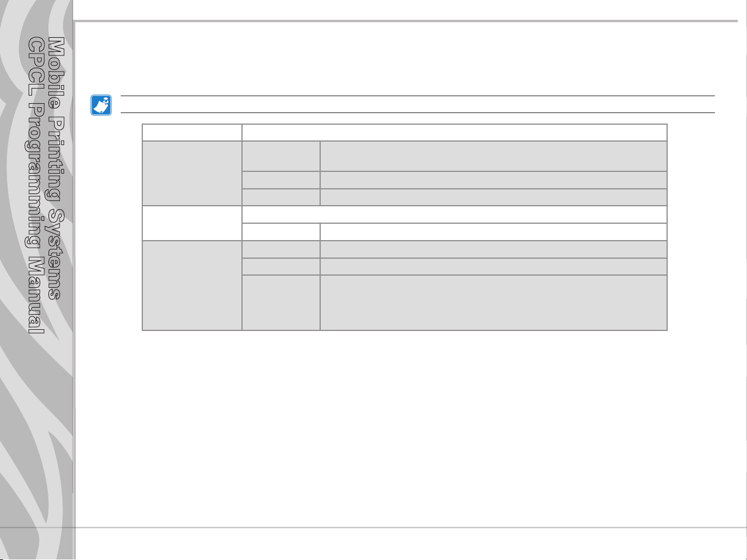Select the white full-width row below the first gray group
Image resolution: width=747 pixels, height=560 pixels.
click(454, 214)
